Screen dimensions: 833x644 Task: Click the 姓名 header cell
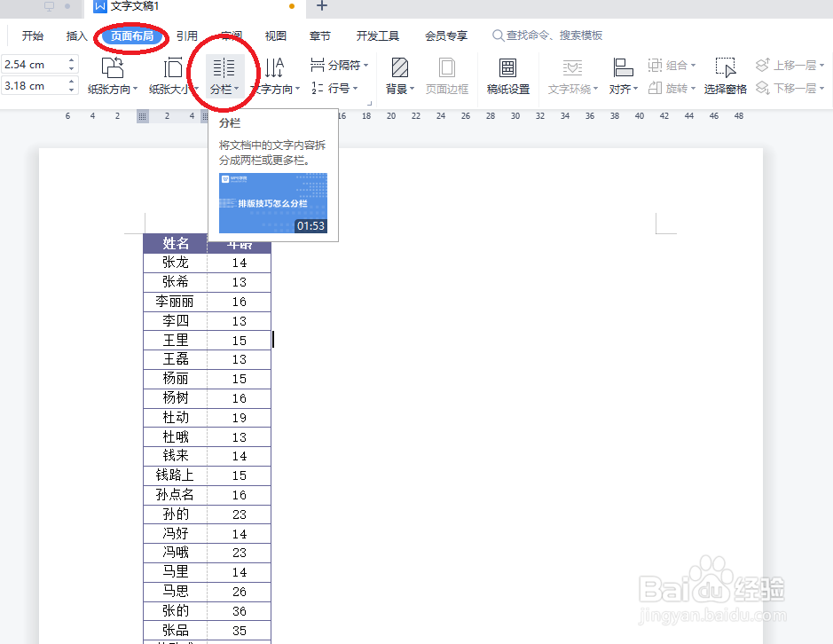pos(176,243)
